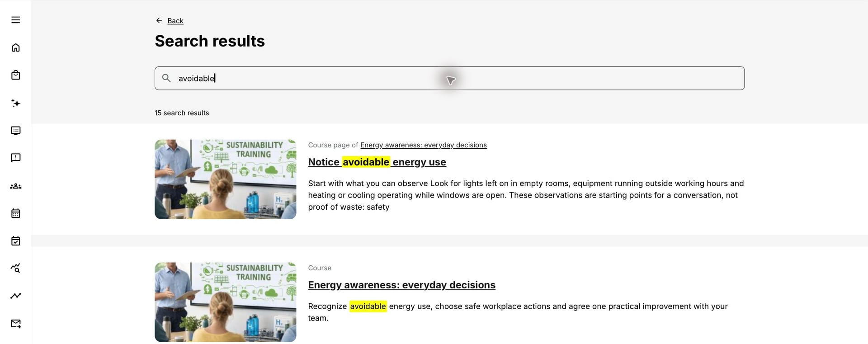The height and width of the screenshot is (344, 868).
Task: Click thumbnail of Energy awareness course result
Action: [225, 302]
